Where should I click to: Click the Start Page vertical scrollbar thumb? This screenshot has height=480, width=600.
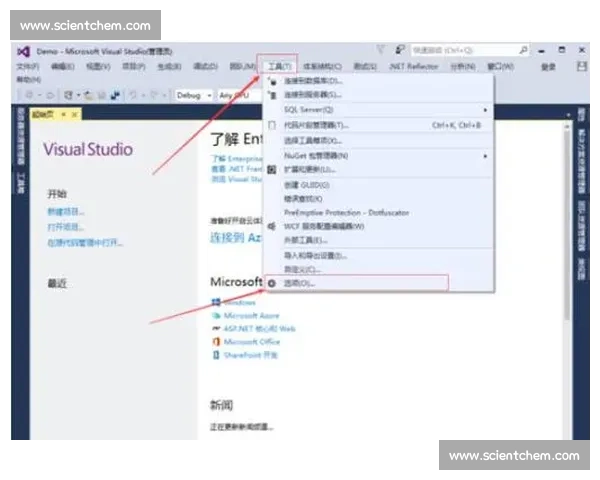567,225
